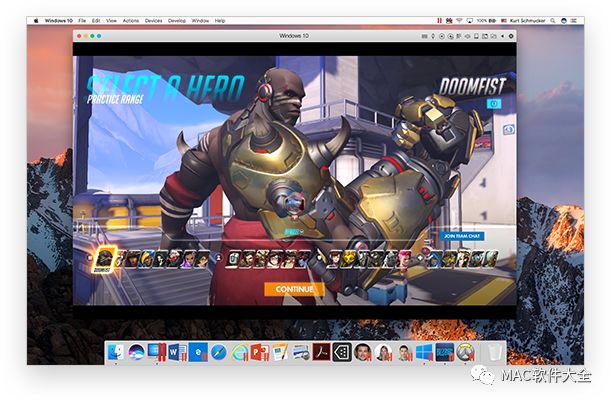Click the AirPlay display icon in menu bar
Viewport: 611px width, 402px height.
(470, 21)
